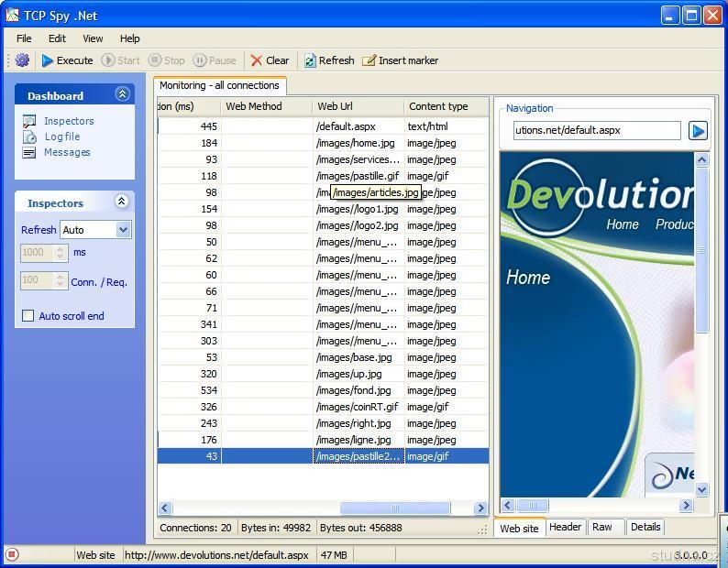This screenshot has width=728, height=568.
Task: Click the navigation Go arrow button
Action: click(x=698, y=130)
